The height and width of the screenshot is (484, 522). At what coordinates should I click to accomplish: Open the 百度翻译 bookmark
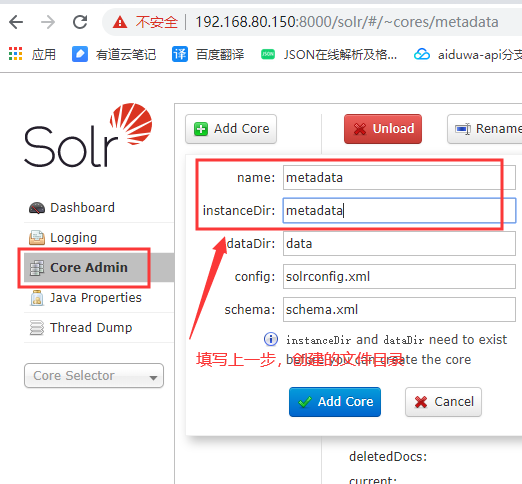(x=208, y=54)
